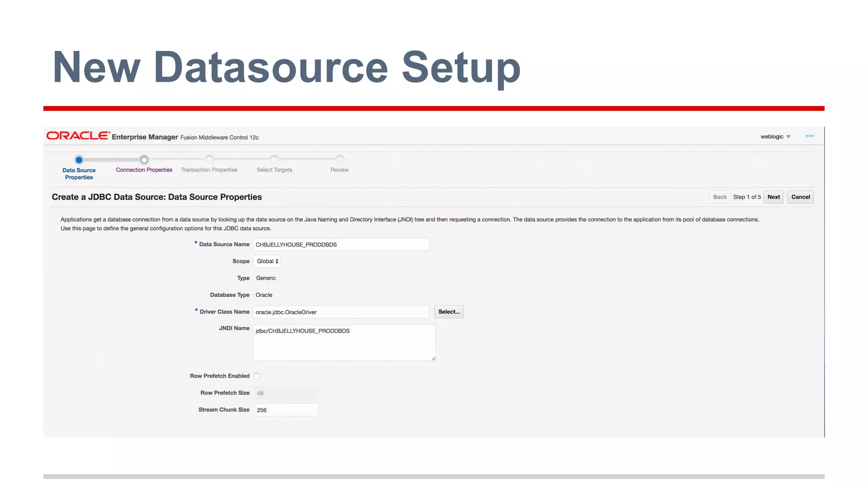Select the Transaction Properties step

coord(209,170)
